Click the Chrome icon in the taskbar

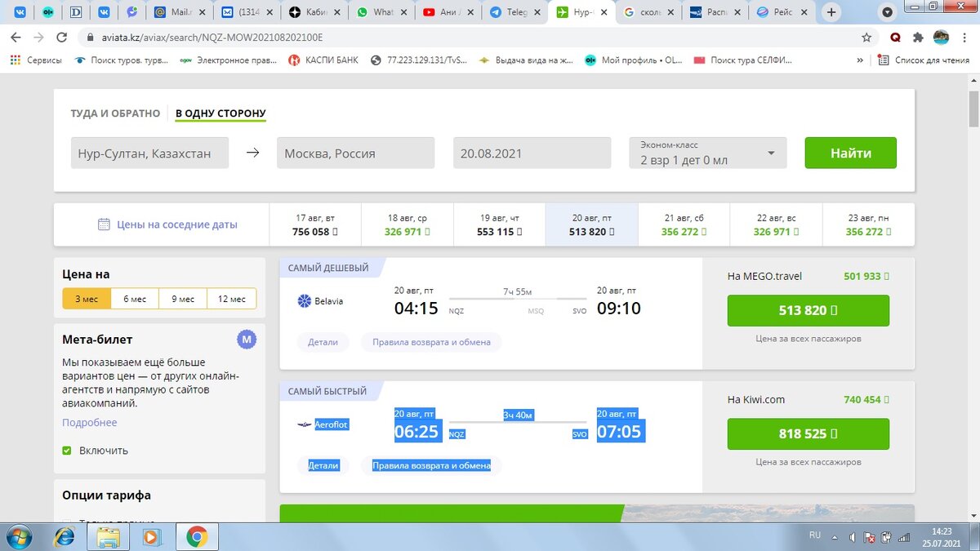[196, 536]
